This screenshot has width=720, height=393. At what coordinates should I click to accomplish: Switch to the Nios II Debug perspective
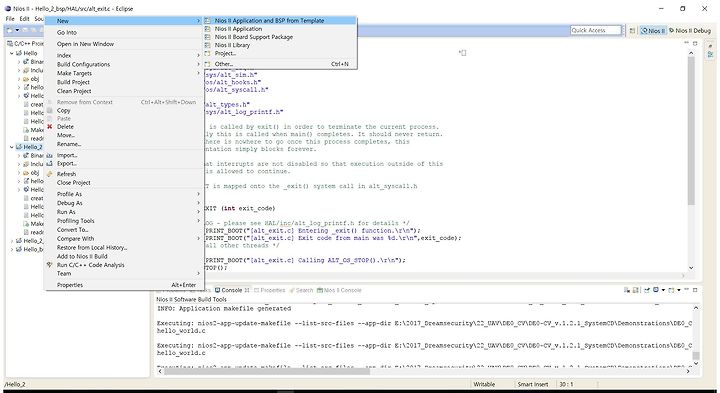[x=690, y=30]
